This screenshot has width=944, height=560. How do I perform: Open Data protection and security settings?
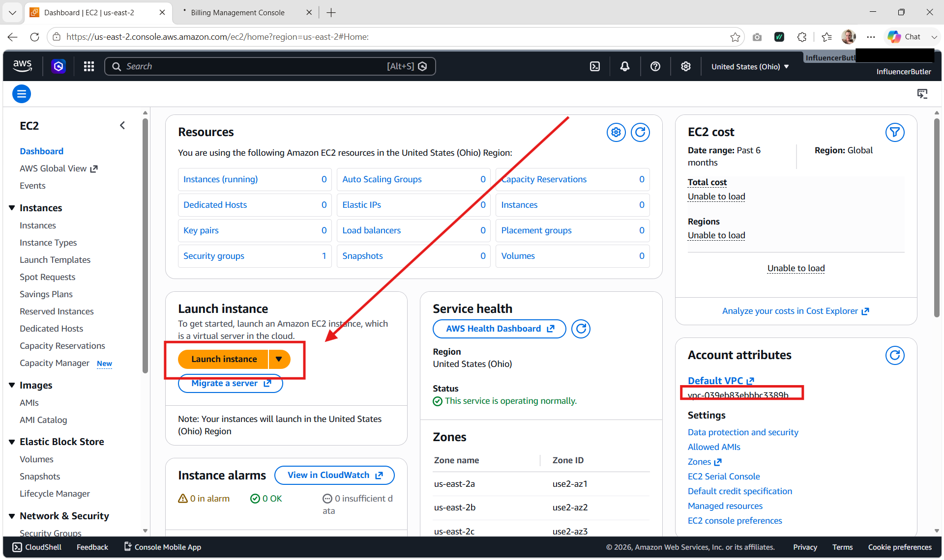tap(743, 432)
